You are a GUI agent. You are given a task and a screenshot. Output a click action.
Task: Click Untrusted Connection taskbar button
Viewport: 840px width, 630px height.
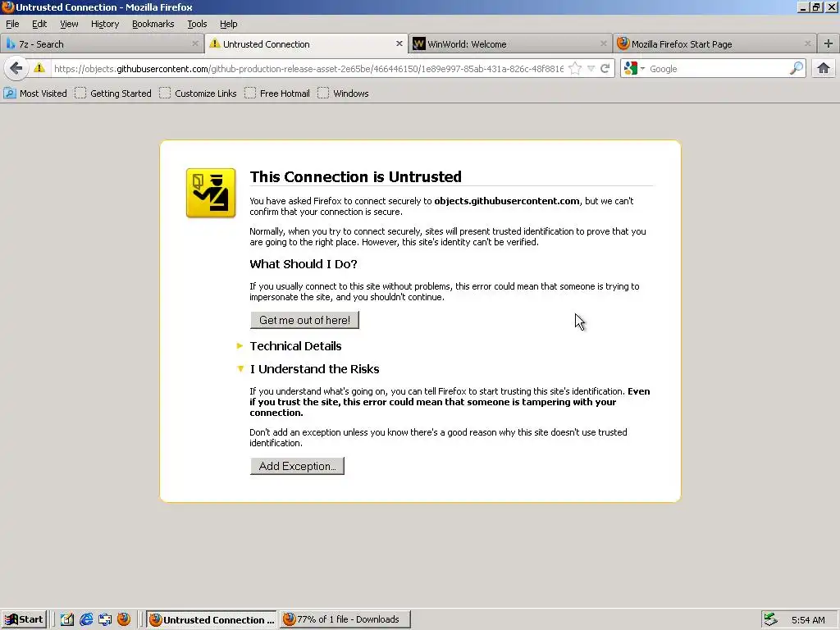coord(212,620)
